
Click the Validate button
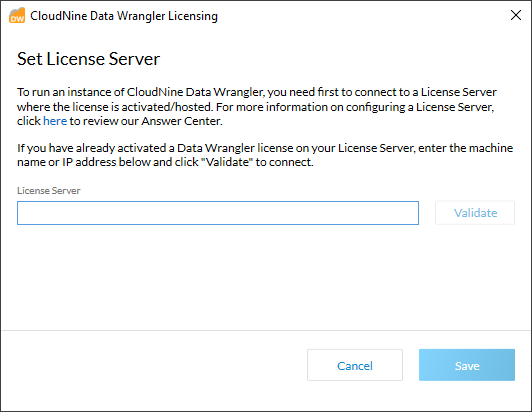475,213
